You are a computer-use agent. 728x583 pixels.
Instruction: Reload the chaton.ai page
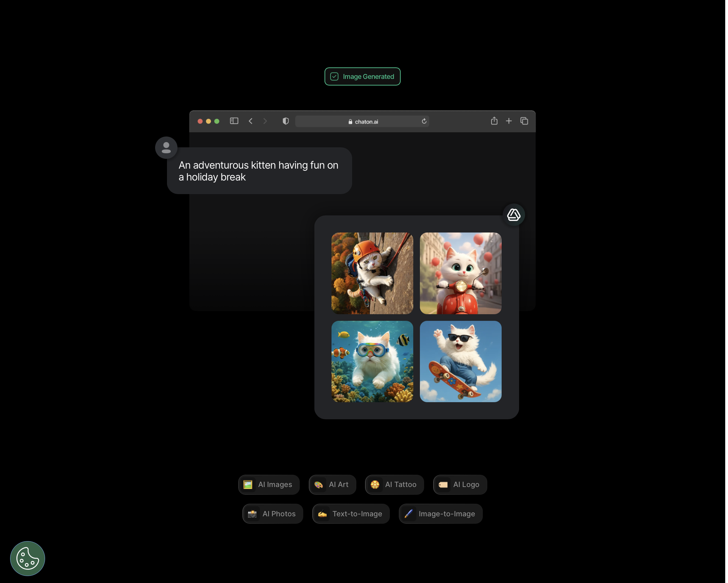pyautogui.click(x=424, y=121)
